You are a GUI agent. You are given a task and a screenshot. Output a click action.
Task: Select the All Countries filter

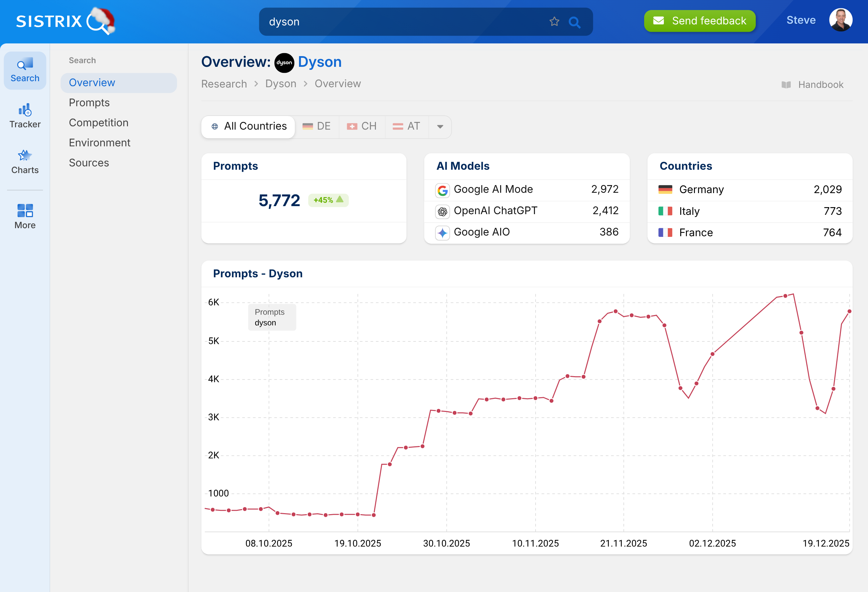pyautogui.click(x=248, y=126)
